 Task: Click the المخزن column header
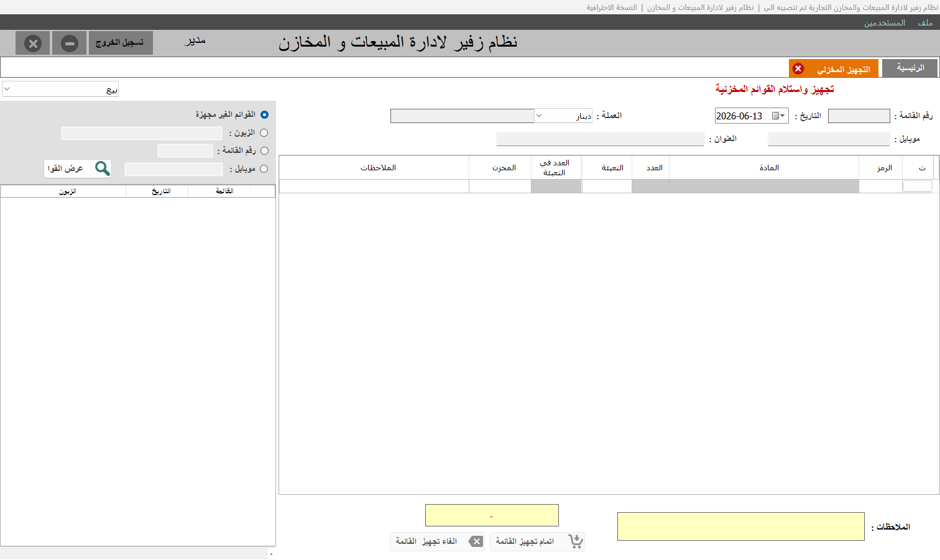[500, 168]
